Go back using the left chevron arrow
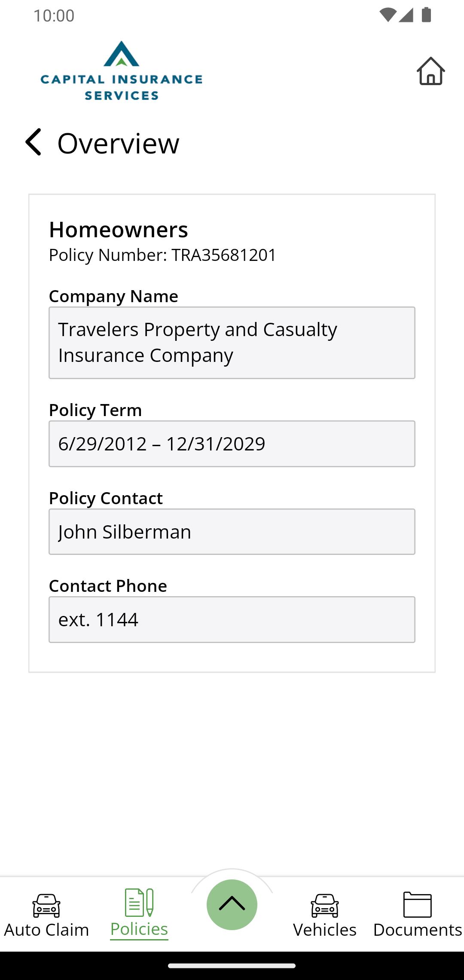This screenshot has height=980, width=464. pyautogui.click(x=34, y=142)
